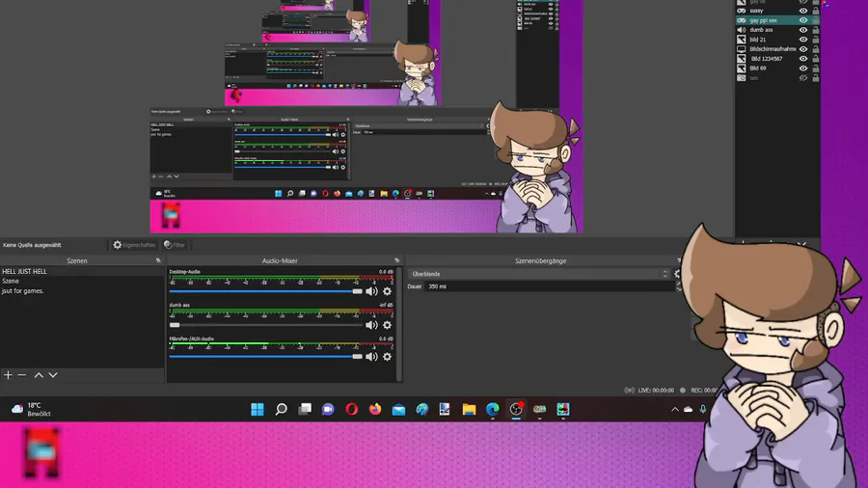Click the Dauer duration stepper arrows
The image size is (868, 488).
[x=679, y=286]
